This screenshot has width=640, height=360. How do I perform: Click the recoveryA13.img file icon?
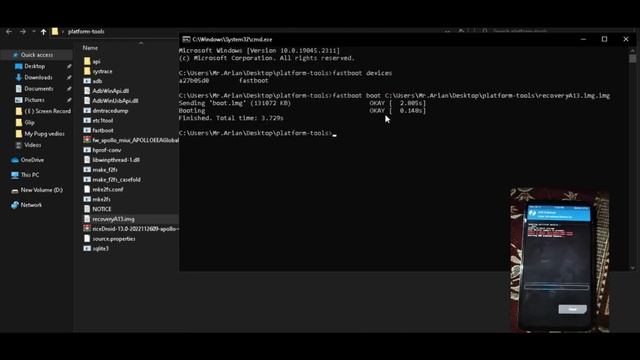[87, 219]
